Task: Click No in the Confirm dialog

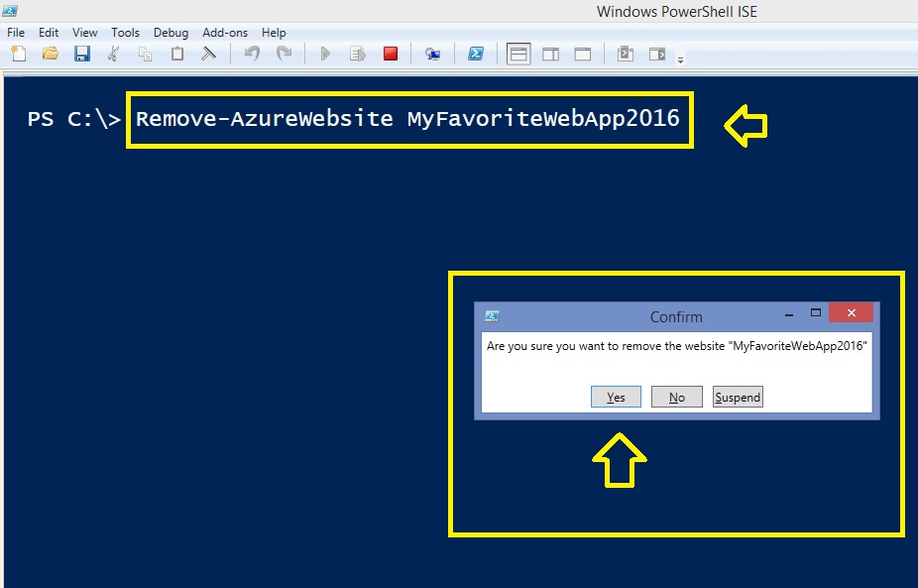Action: (x=677, y=397)
